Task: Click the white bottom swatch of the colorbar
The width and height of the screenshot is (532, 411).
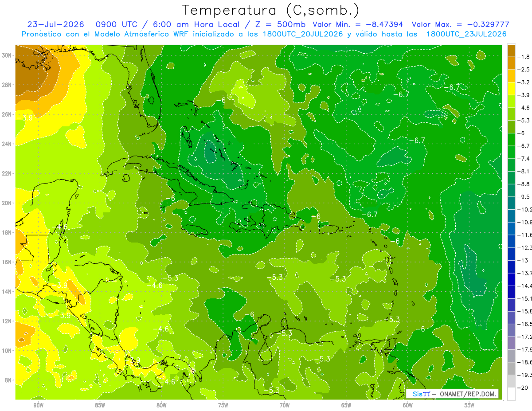Action: coord(511,394)
